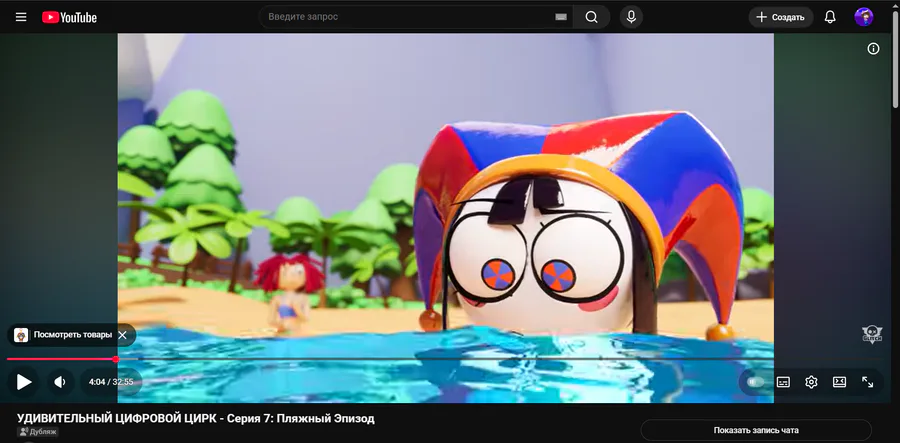
Task: Toggle the autoplay switch
Action: tap(755, 382)
